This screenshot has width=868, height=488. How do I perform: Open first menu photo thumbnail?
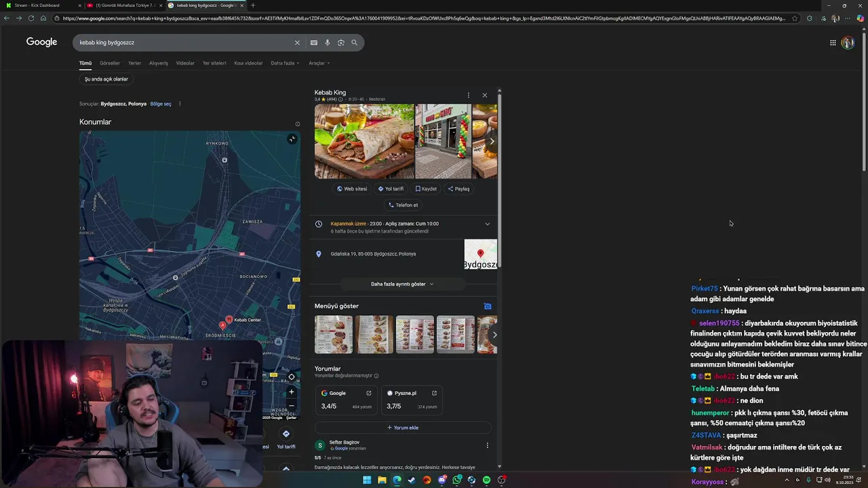pyautogui.click(x=334, y=334)
